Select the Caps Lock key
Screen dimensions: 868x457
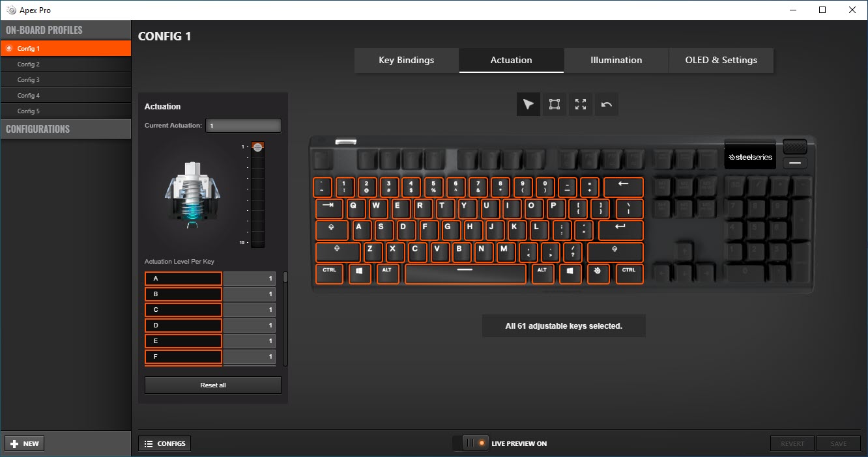[332, 230]
